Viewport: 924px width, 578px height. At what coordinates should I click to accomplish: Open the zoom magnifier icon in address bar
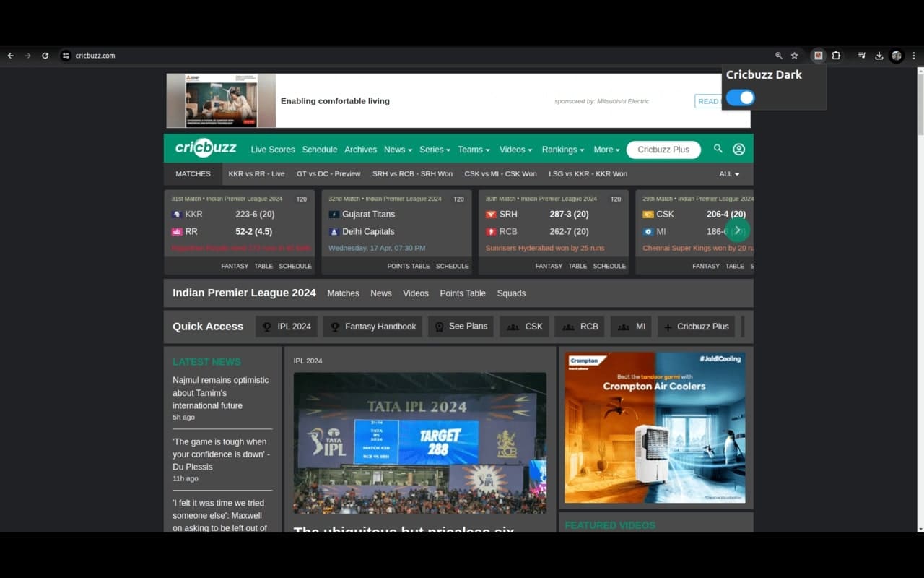(778, 56)
